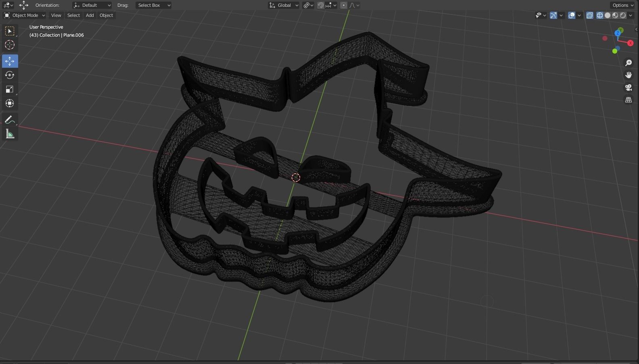Image resolution: width=639 pixels, height=364 pixels.
Task: Open the Add menu
Action: pos(90,15)
